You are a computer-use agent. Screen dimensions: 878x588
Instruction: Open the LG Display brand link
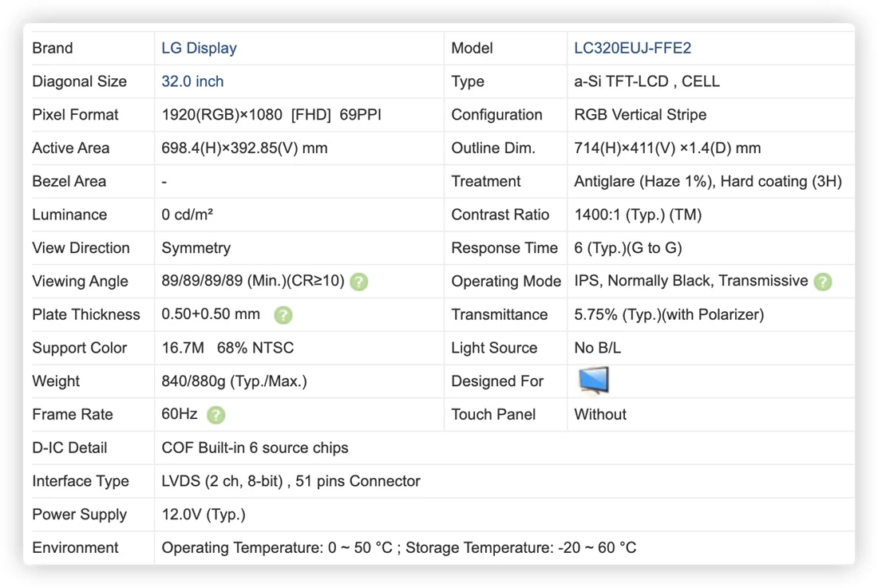point(200,48)
